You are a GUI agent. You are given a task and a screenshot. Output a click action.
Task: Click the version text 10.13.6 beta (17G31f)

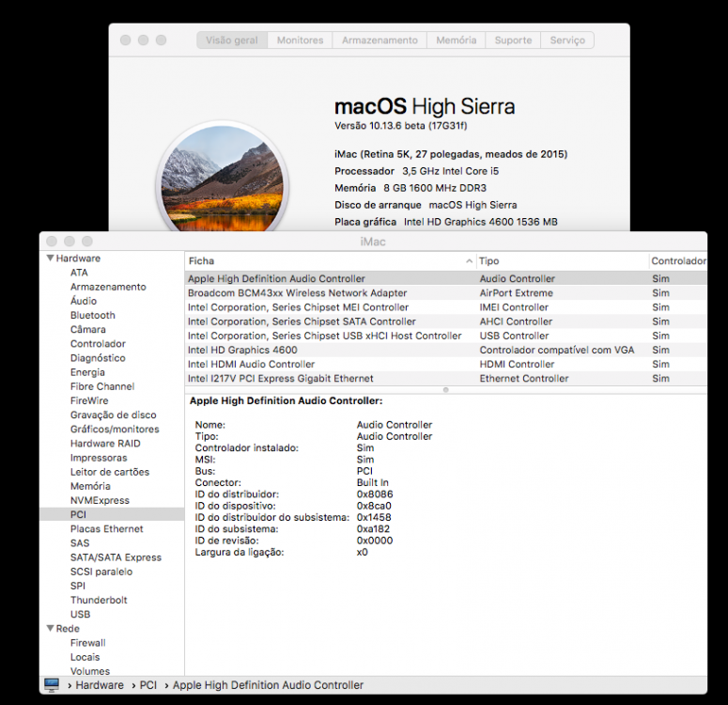[x=401, y=125]
